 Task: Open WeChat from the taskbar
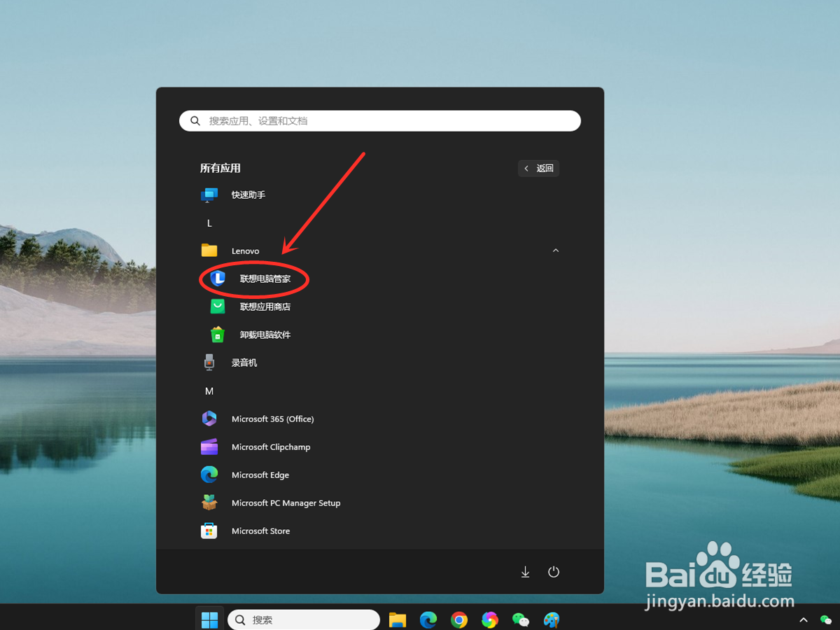[x=521, y=619]
